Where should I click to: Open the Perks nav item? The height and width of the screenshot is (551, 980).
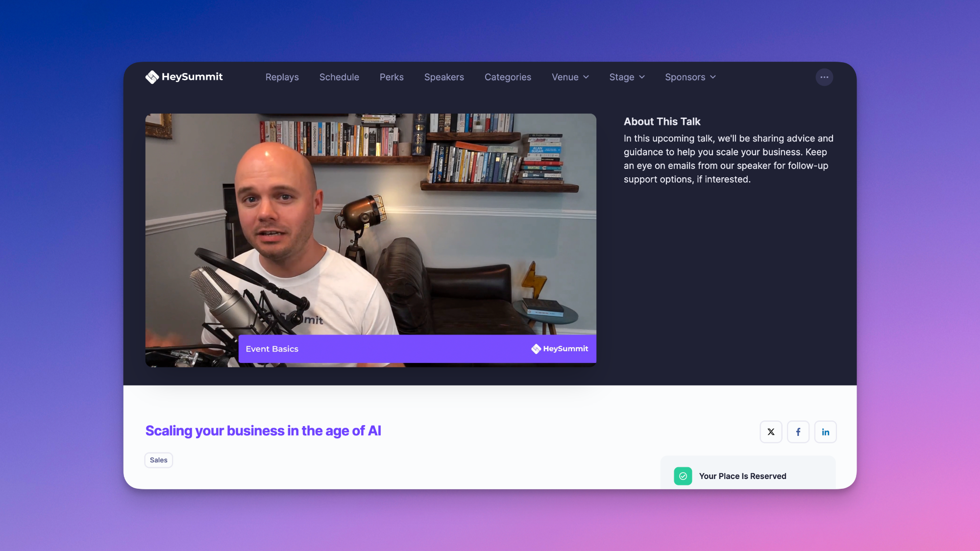[x=392, y=77]
